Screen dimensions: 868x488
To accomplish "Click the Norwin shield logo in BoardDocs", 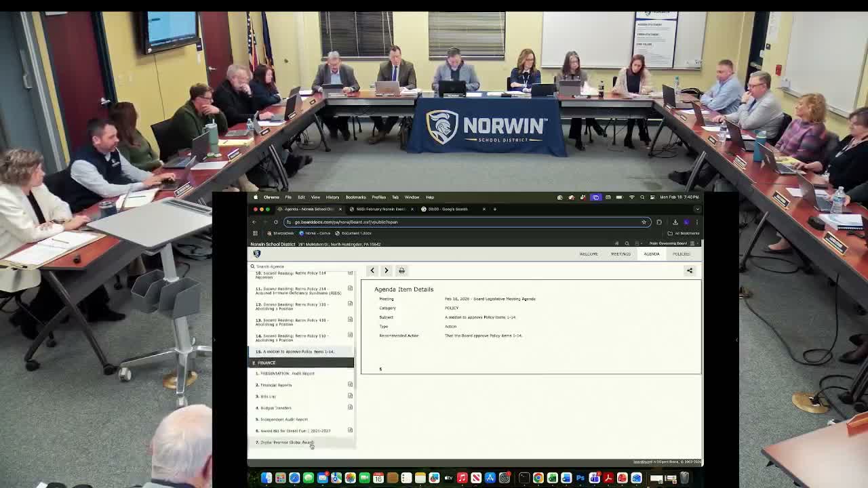I will (256, 253).
